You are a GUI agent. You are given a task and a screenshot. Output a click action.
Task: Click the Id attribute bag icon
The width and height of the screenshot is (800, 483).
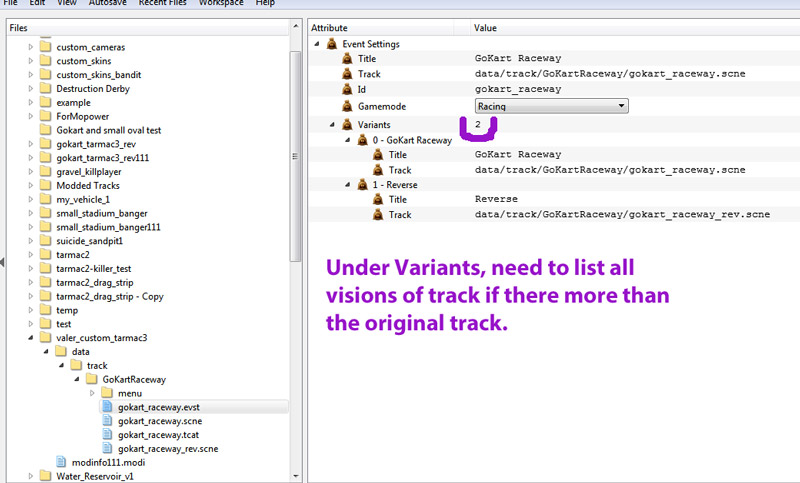click(x=347, y=89)
